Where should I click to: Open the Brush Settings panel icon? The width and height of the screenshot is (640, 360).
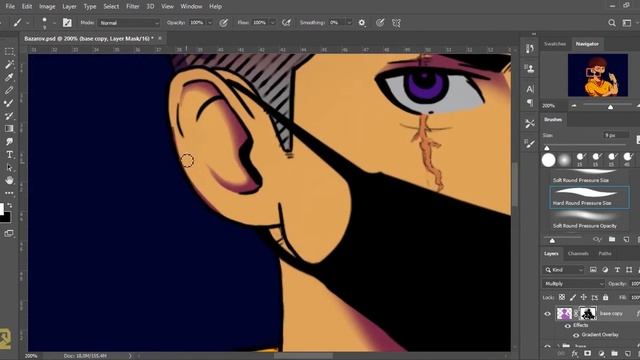[67, 23]
